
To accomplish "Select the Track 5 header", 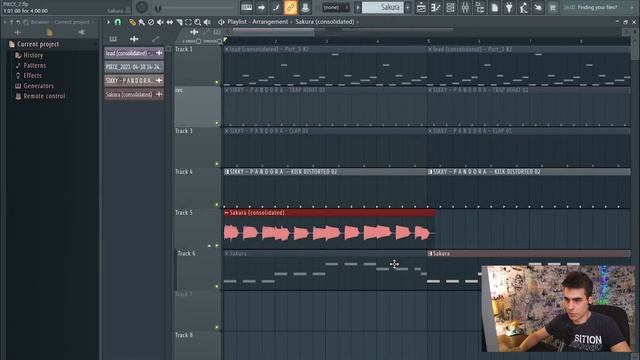I will (198, 229).
